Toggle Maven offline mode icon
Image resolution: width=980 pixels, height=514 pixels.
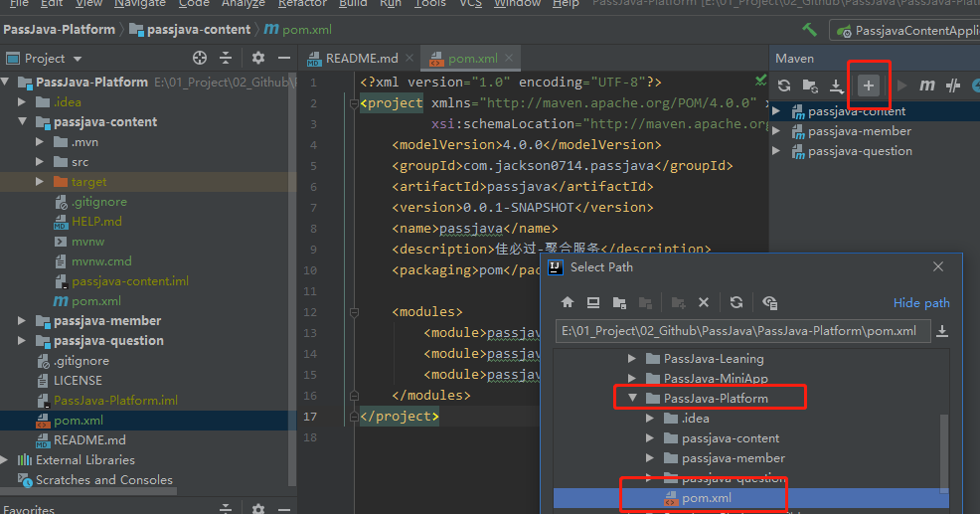pyautogui.click(x=952, y=86)
